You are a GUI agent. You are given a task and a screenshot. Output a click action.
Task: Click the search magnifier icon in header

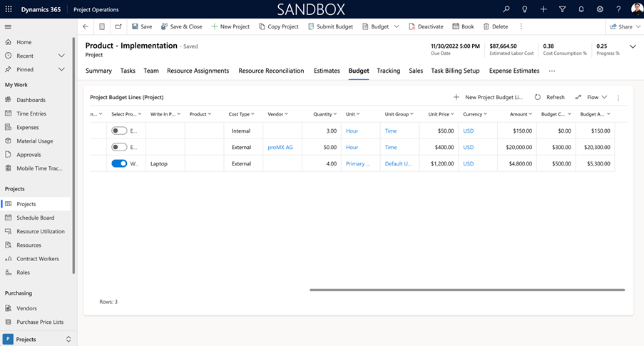506,9
